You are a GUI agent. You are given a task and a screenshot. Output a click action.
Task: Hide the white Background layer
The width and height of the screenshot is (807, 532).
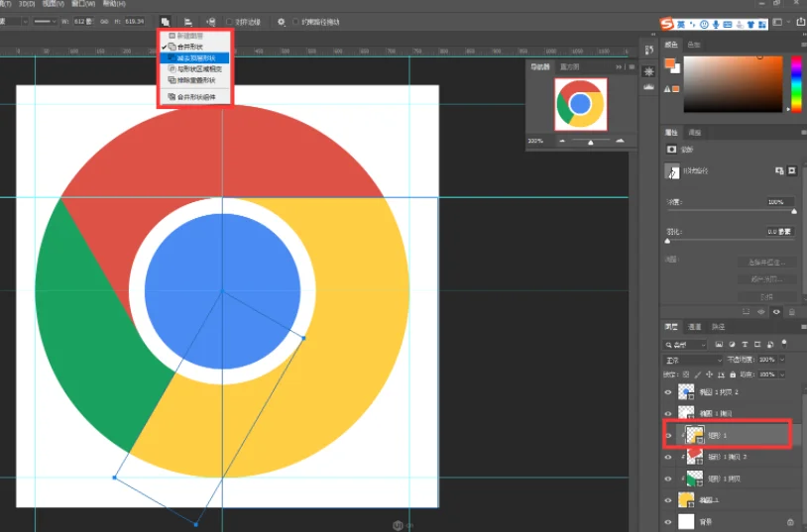coord(668,522)
